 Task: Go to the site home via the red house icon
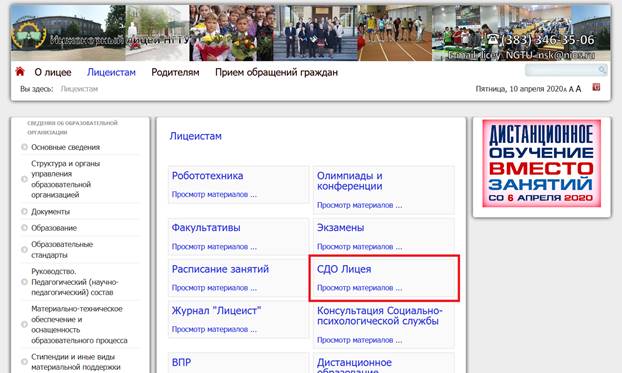[x=20, y=71]
